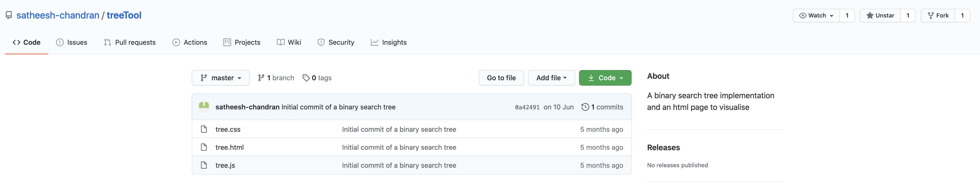Switch to the Code tab
The height and width of the screenshot is (193, 980).
click(x=27, y=42)
